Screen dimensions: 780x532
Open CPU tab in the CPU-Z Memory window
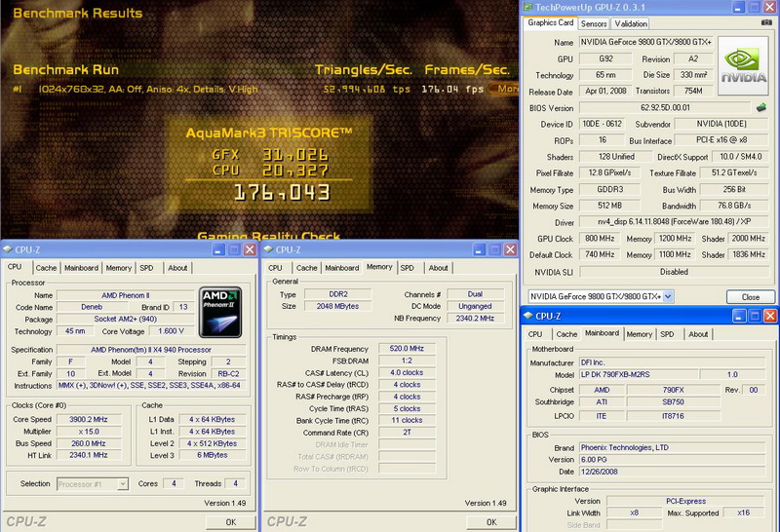(x=275, y=268)
